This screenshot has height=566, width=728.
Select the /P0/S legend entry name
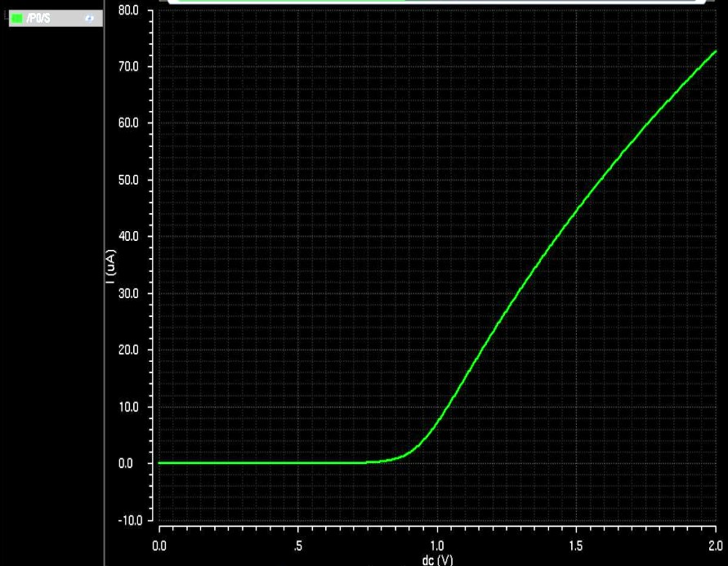(x=38, y=19)
